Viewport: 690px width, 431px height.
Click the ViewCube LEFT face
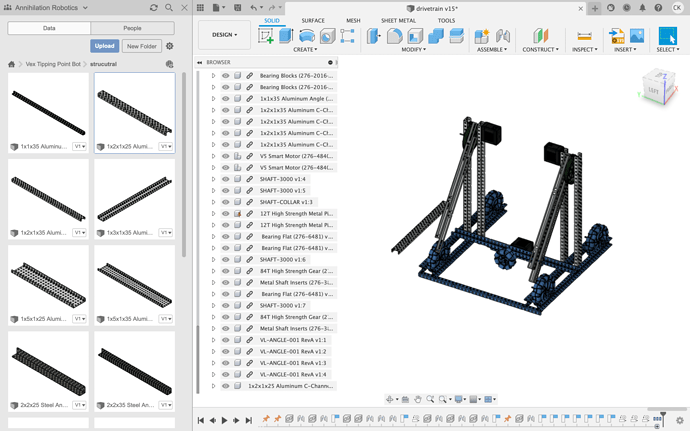pyautogui.click(x=653, y=91)
